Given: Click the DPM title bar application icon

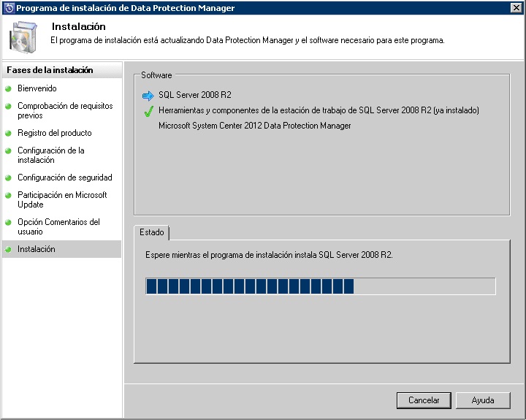Looking at the screenshot, I should click(9, 8).
